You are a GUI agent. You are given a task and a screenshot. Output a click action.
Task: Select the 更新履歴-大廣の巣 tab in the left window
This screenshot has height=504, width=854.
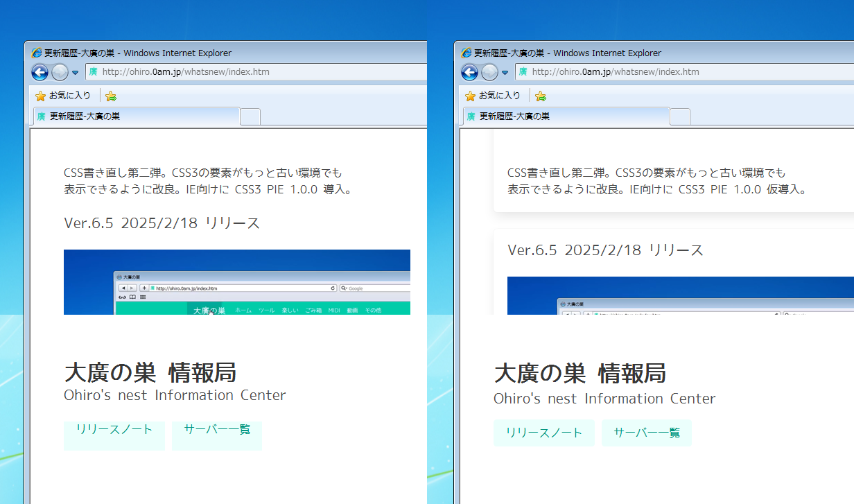pos(135,116)
